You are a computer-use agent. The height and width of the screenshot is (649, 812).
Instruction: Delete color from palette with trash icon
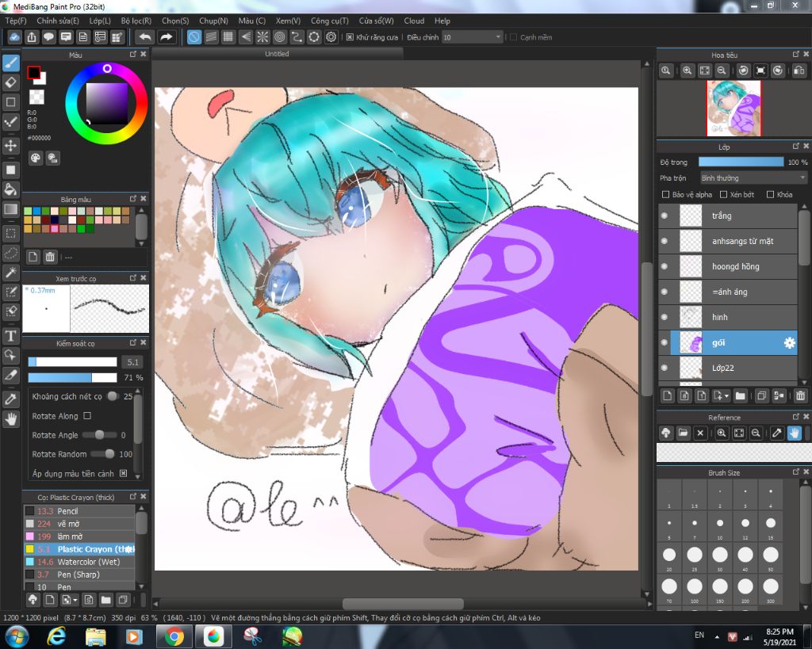(x=50, y=257)
